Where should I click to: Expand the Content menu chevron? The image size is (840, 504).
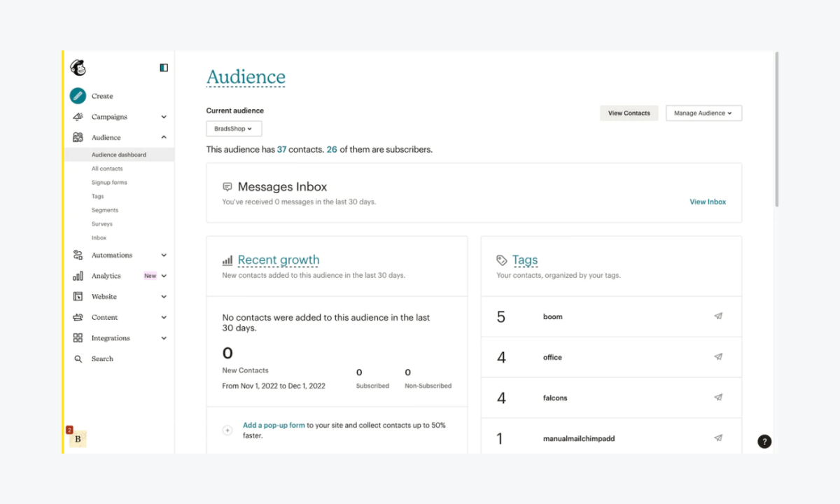coord(164,317)
